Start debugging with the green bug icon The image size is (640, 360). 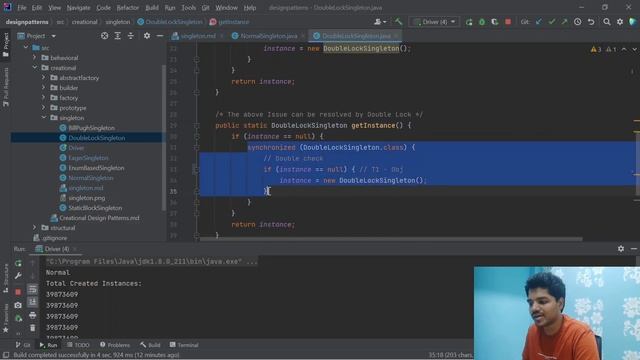[x=482, y=22]
